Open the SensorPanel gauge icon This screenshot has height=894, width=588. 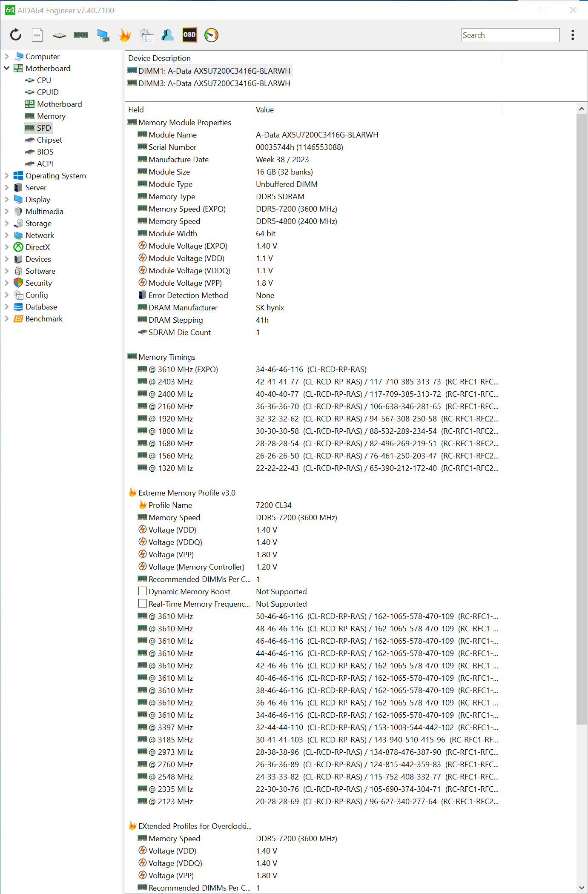[211, 35]
